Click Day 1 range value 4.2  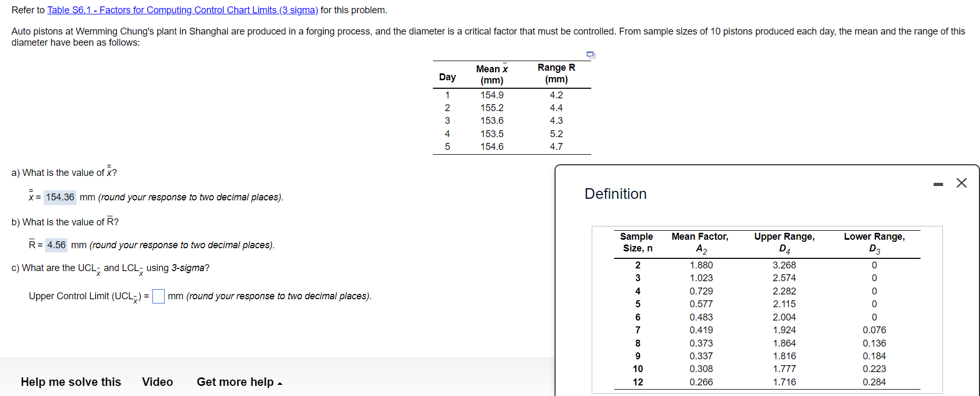click(x=556, y=95)
